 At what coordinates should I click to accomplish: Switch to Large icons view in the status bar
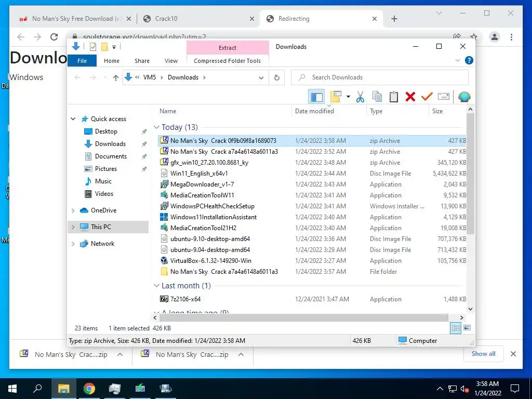[x=467, y=328]
